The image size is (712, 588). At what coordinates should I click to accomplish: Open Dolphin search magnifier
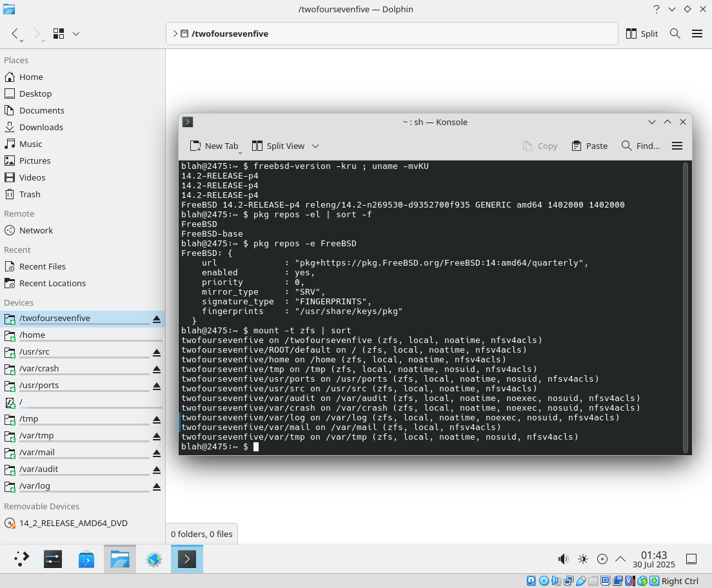(675, 34)
